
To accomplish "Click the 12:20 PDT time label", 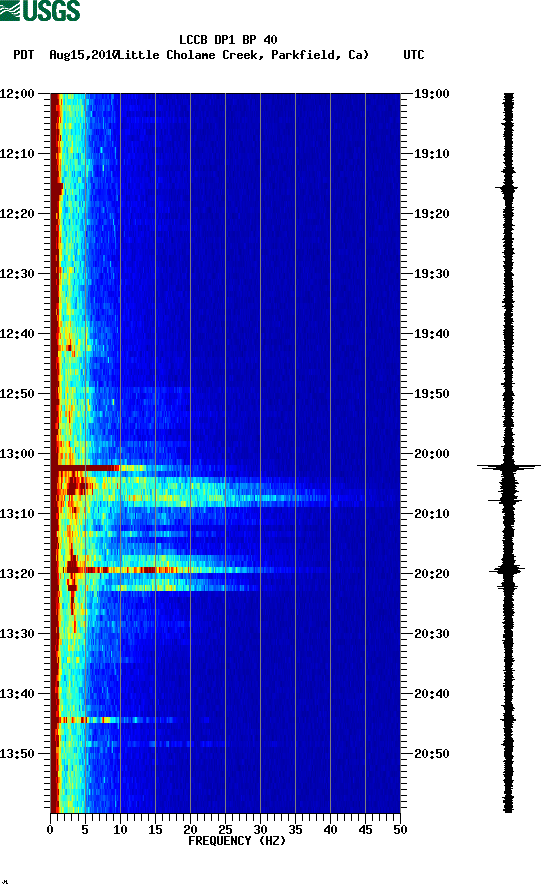I will 18,214.
